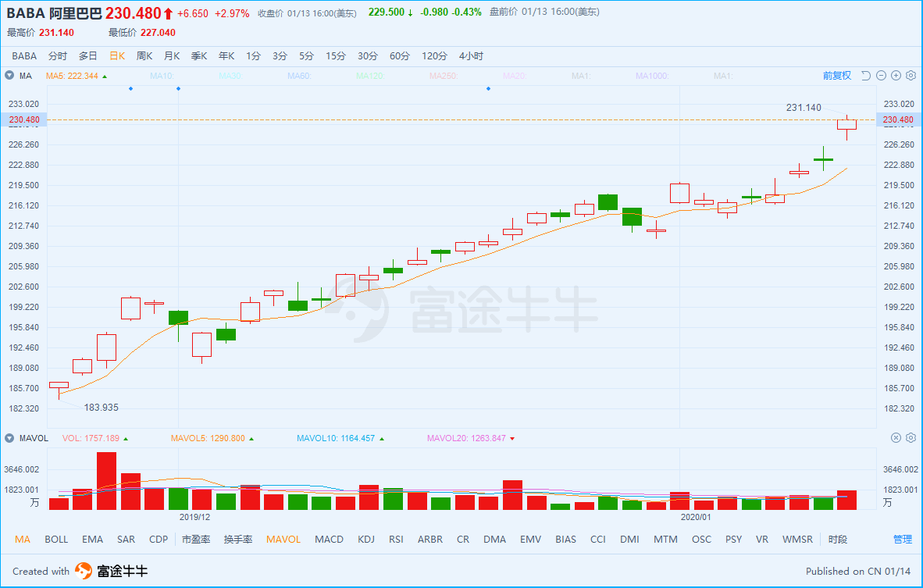Select the 周K weekly candlestick tab
Screen dimensions: 923x588
point(144,56)
